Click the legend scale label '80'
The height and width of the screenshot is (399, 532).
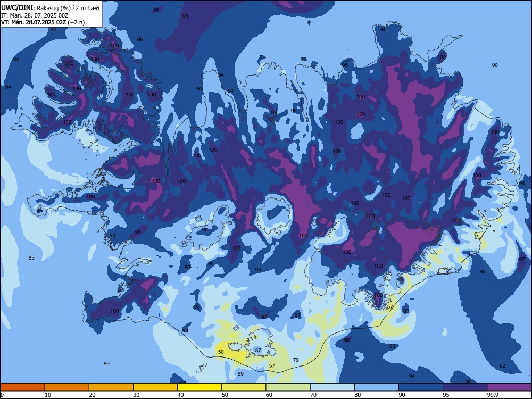358,395
